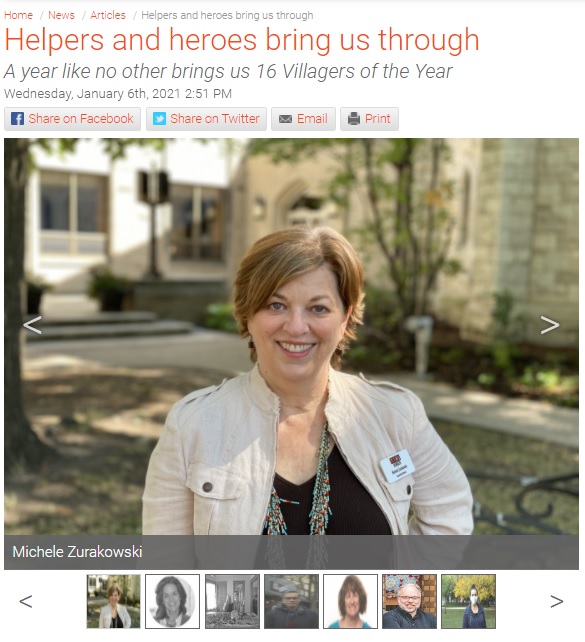
Task: Click the printer icon
Action: click(354, 119)
